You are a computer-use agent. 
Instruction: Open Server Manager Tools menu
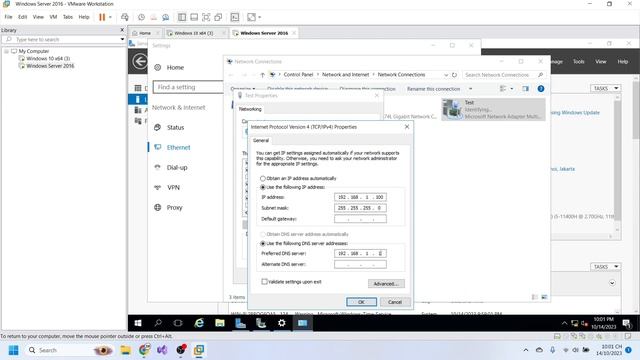tap(578, 62)
